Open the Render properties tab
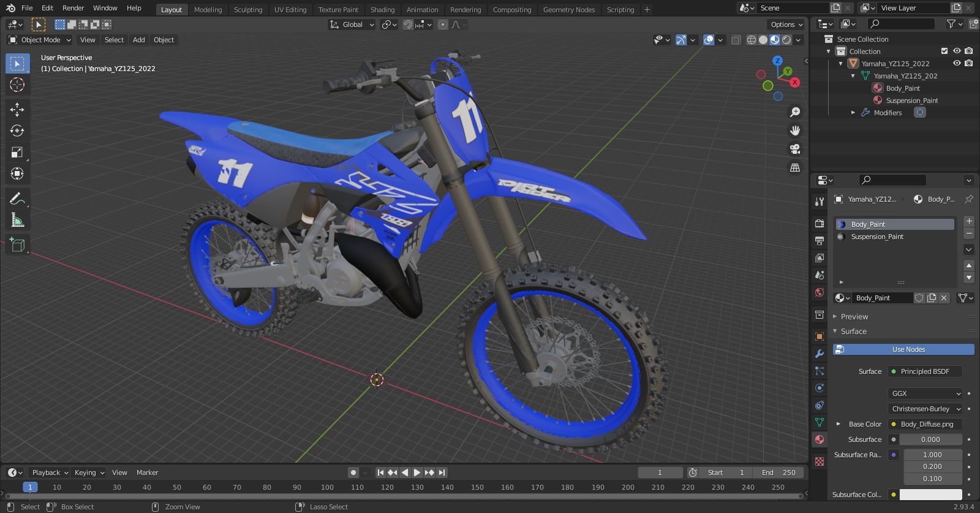 point(820,223)
